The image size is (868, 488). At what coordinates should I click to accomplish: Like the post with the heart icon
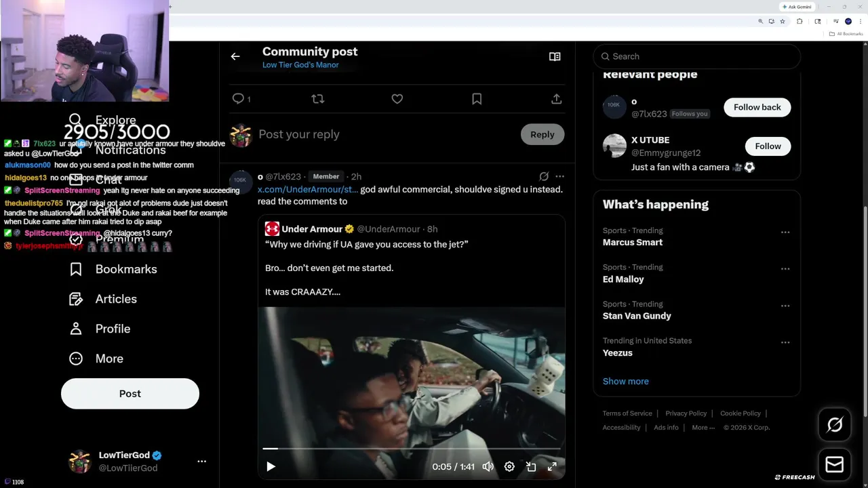click(397, 99)
